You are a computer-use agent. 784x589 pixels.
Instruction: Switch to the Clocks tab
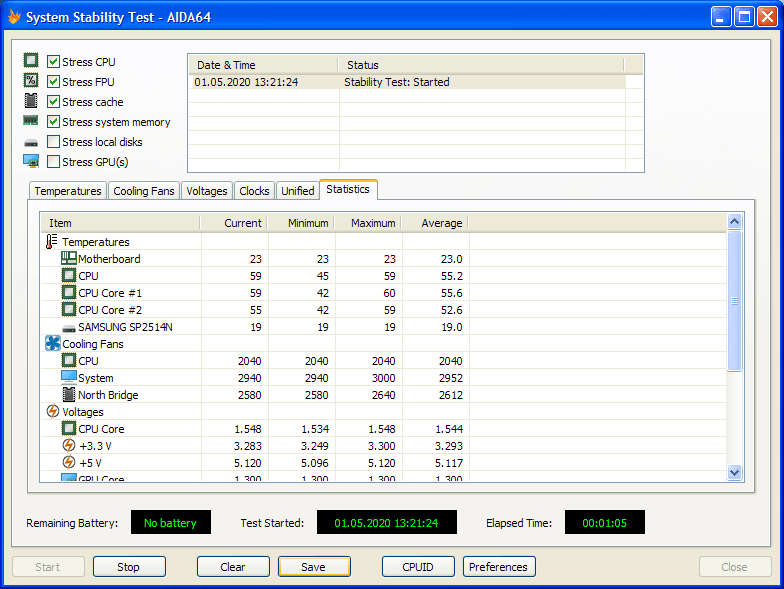coord(254,191)
